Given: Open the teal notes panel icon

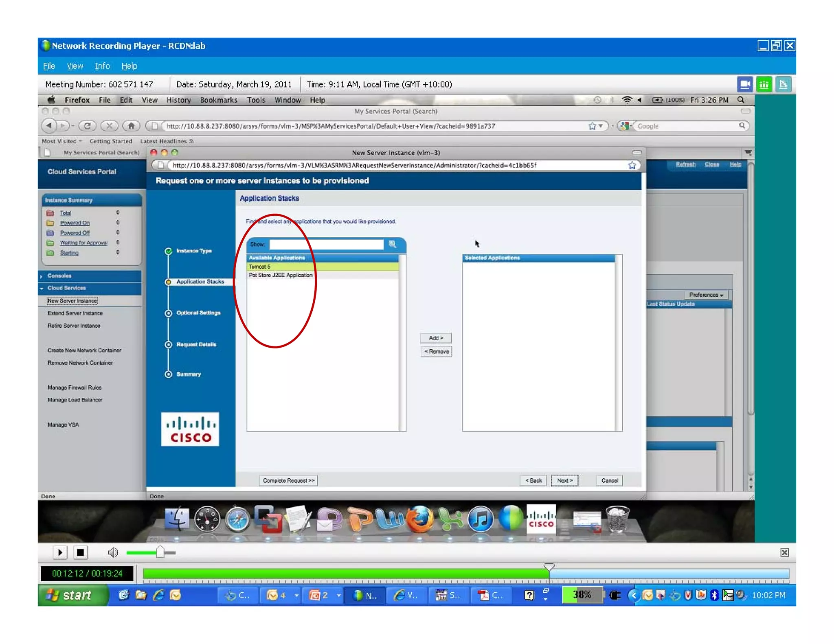Looking at the screenshot, I should coord(783,85).
